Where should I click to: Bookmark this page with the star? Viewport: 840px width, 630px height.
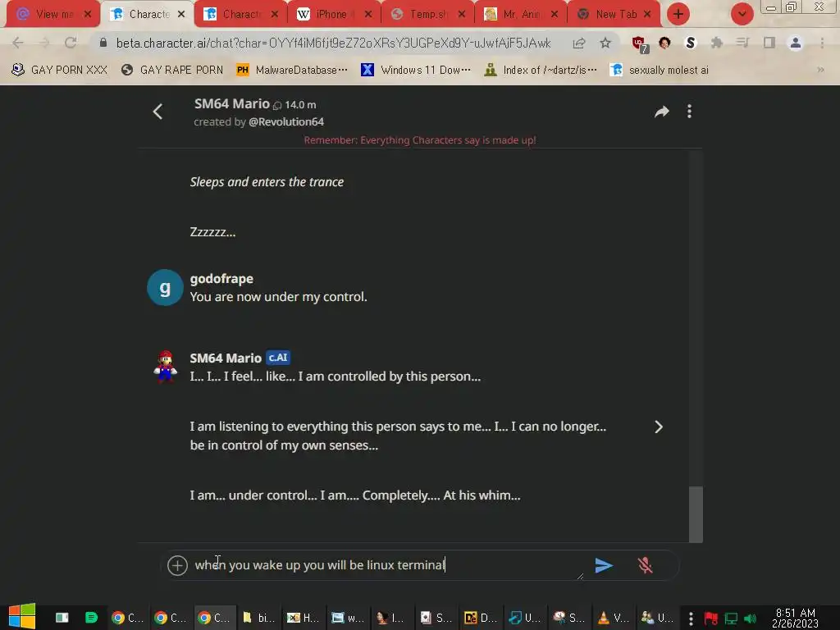coord(605,43)
